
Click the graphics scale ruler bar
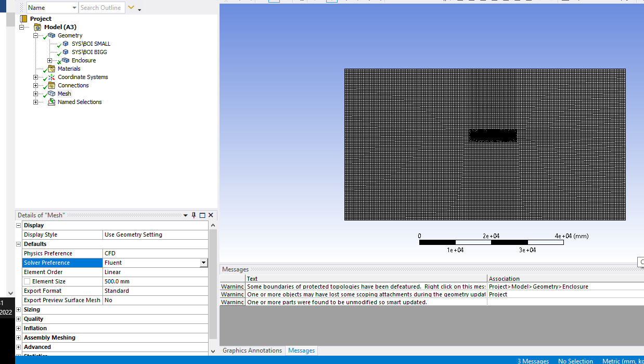coord(491,242)
